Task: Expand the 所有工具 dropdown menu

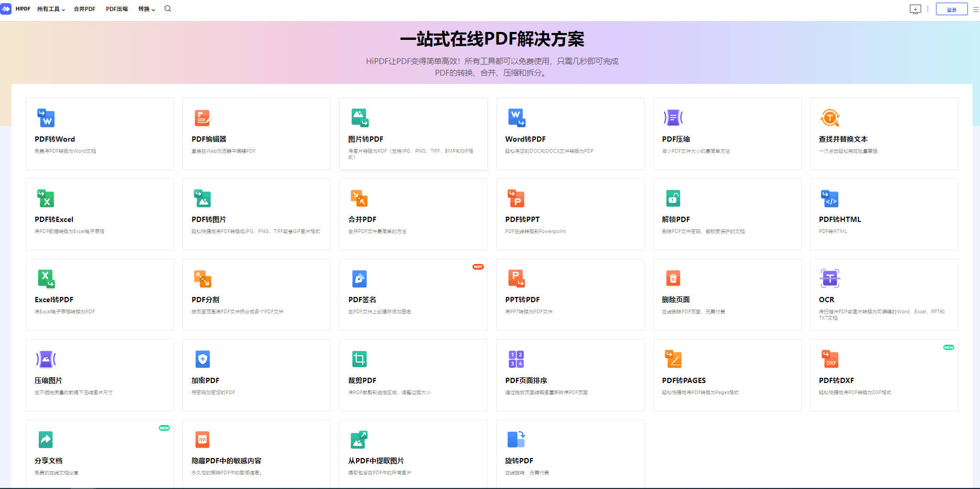Action: (x=51, y=9)
